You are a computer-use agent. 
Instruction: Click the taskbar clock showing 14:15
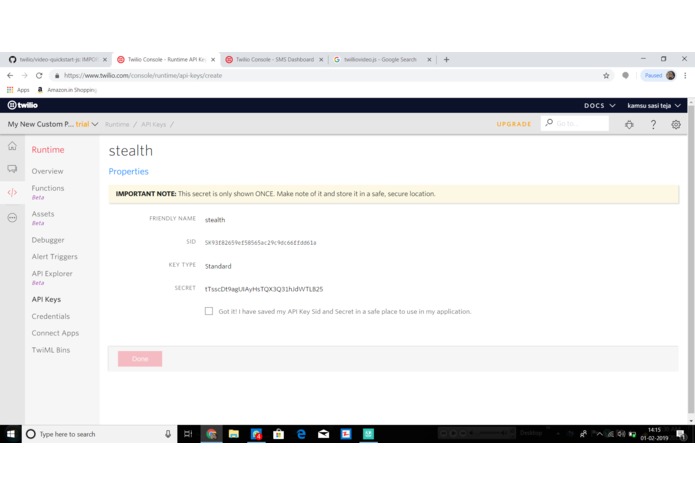(654, 434)
